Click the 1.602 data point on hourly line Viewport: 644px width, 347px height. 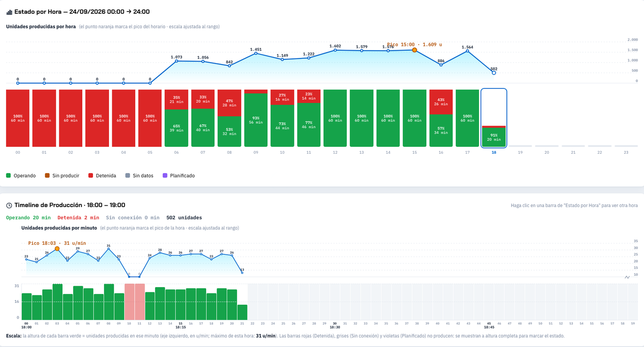pyautogui.click(x=335, y=50)
